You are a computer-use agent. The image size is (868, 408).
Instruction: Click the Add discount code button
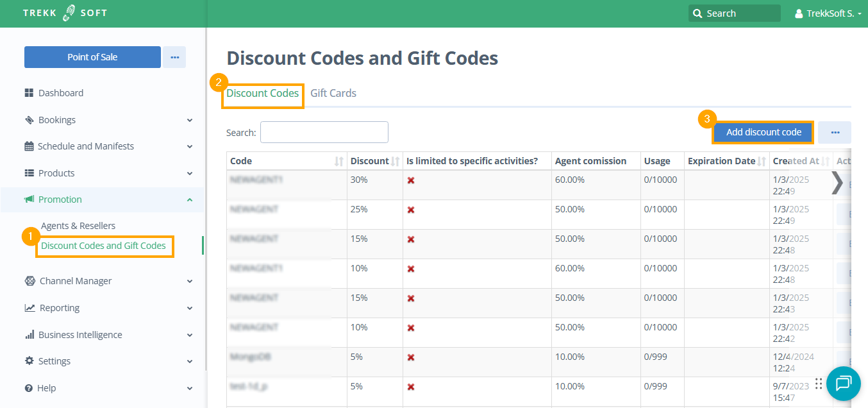tap(764, 132)
